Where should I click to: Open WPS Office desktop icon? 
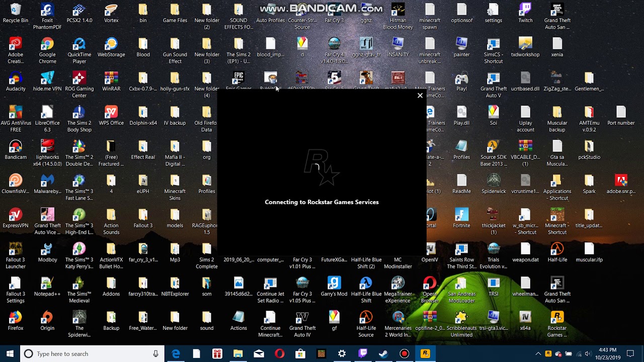(111, 116)
